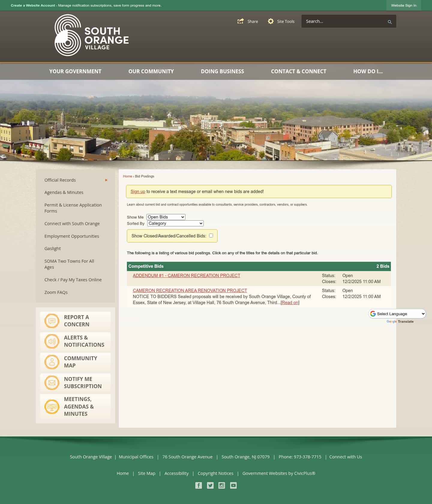Click the Report a Concern chat icon

52,321
